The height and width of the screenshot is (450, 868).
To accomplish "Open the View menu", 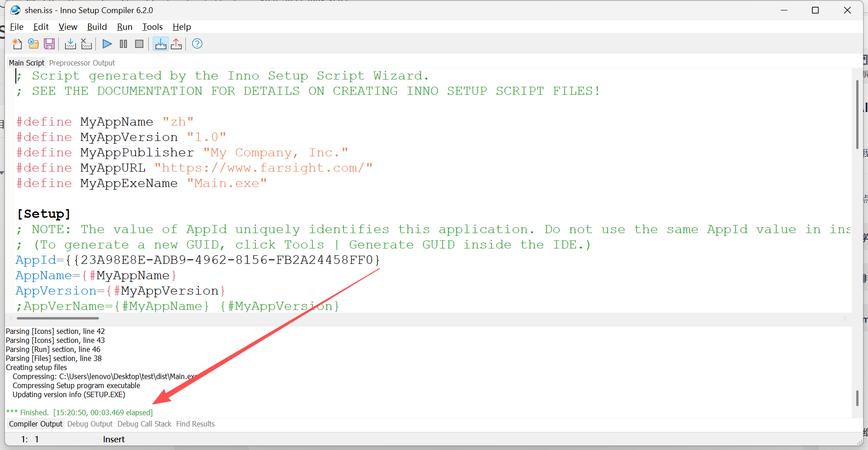I will [x=68, y=27].
